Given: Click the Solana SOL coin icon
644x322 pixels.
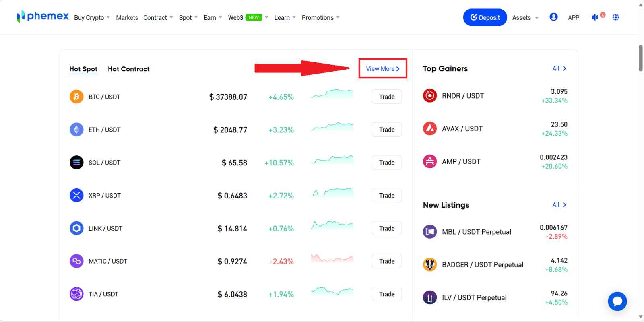Looking at the screenshot, I should (x=76, y=163).
